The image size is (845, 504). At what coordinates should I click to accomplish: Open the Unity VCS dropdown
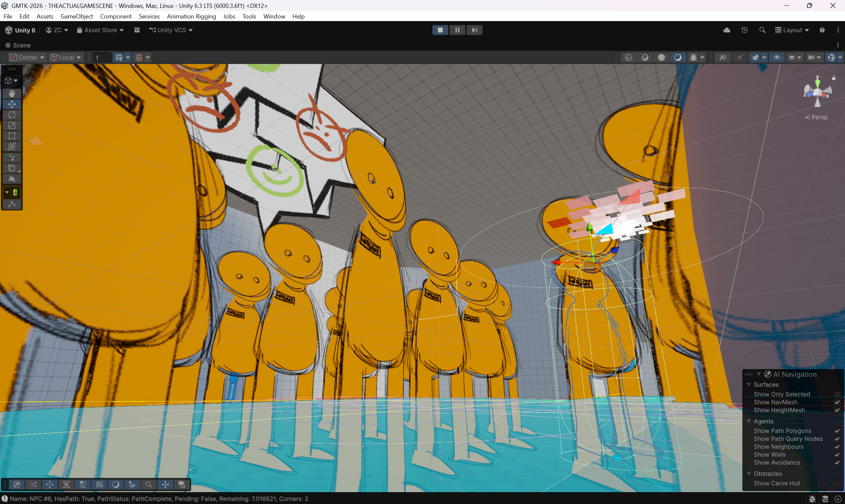171,30
